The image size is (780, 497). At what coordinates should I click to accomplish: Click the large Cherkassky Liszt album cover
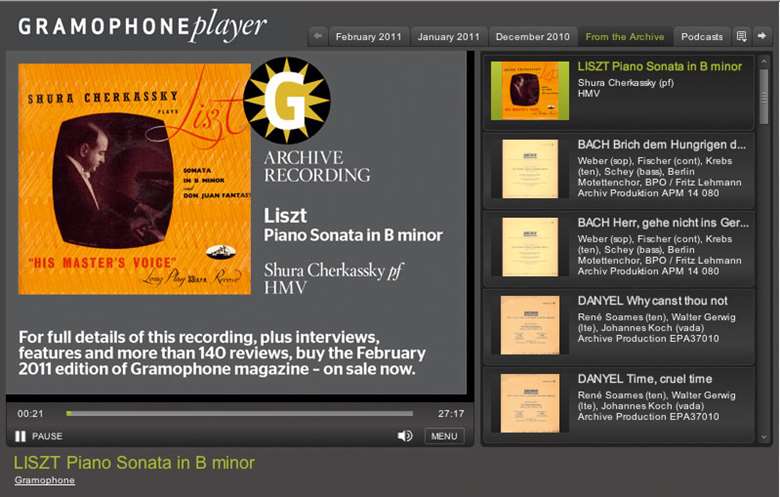click(134, 179)
